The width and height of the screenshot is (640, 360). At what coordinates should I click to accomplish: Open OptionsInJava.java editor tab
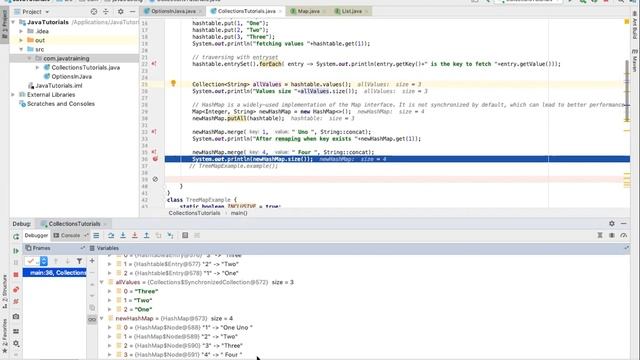[173, 11]
